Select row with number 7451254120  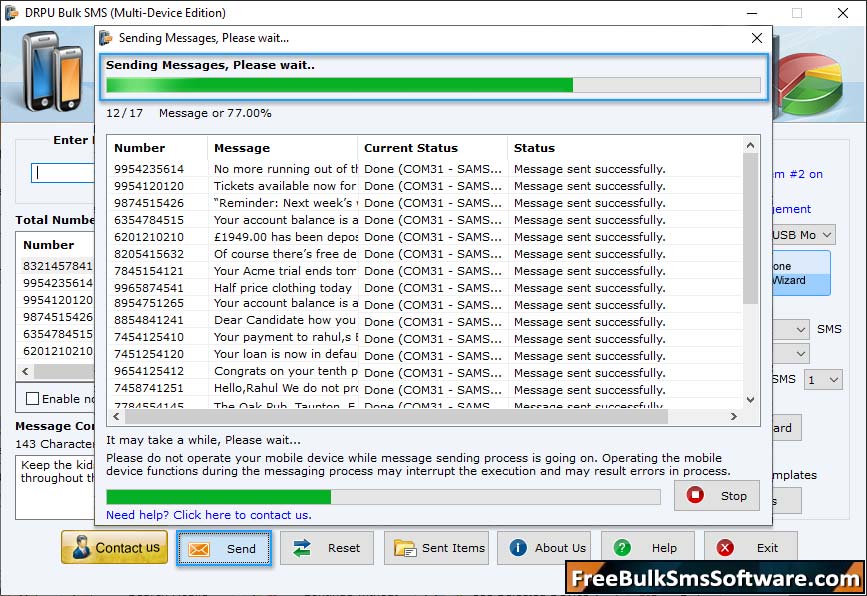425,356
